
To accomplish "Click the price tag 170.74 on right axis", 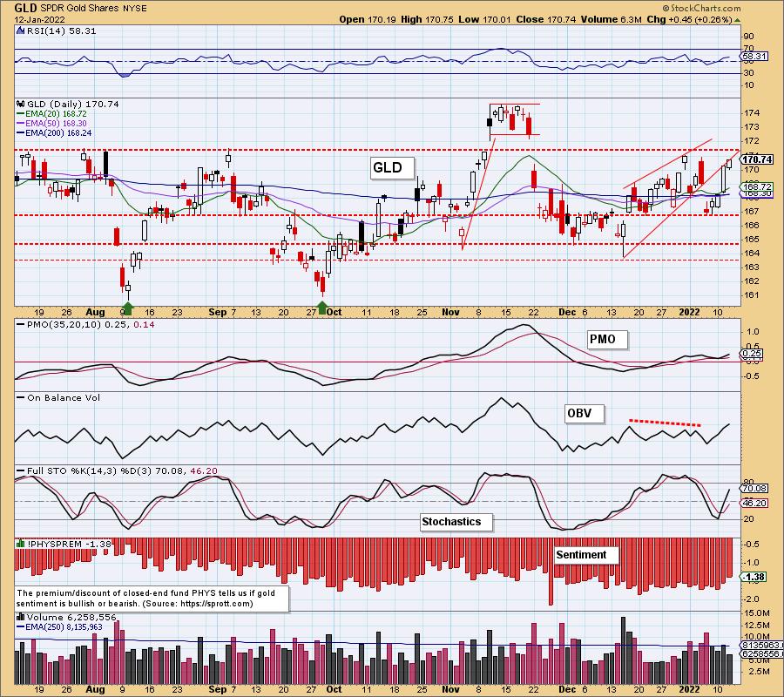I will pyautogui.click(x=757, y=159).
